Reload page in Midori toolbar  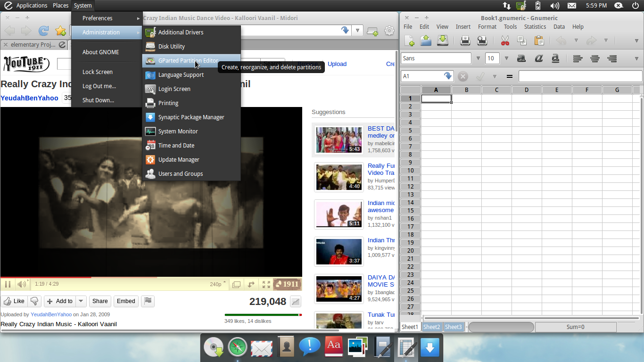click(x=43, y=31)
